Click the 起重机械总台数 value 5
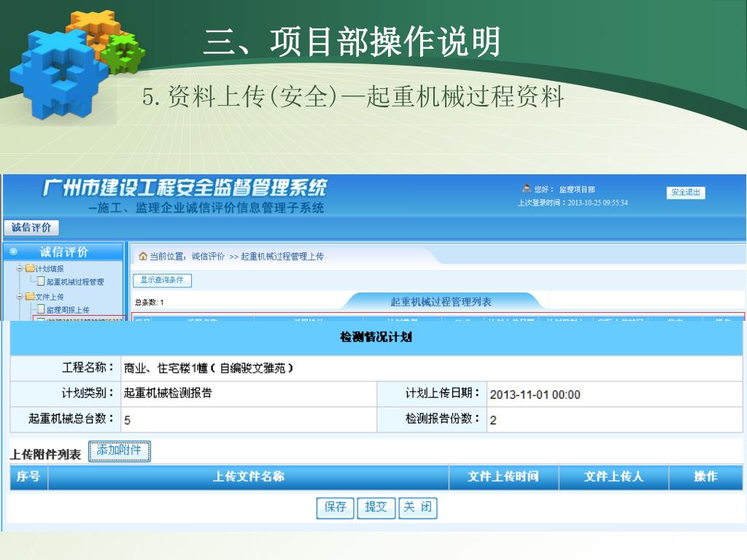This screenshot has height=560, width=747. tap(127, 420)
